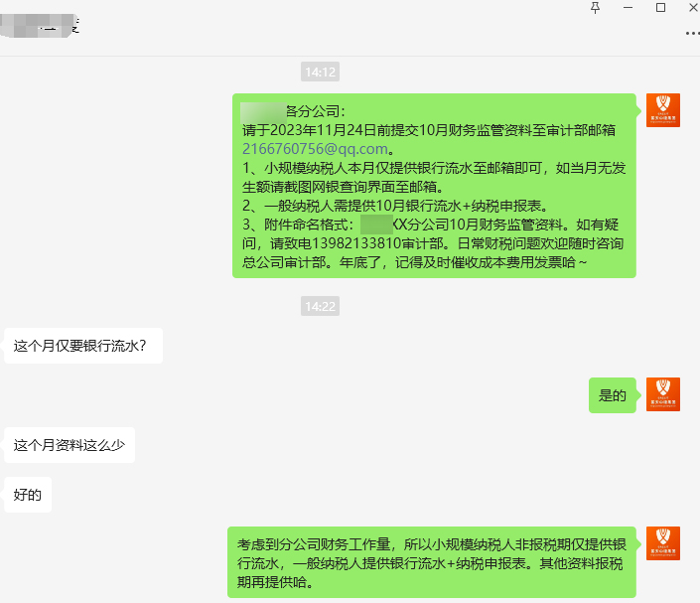The image size is (700, 603).
Task: Click the 14:12 timestamp label
Action: pyautogui.click(x=320, y=72)
